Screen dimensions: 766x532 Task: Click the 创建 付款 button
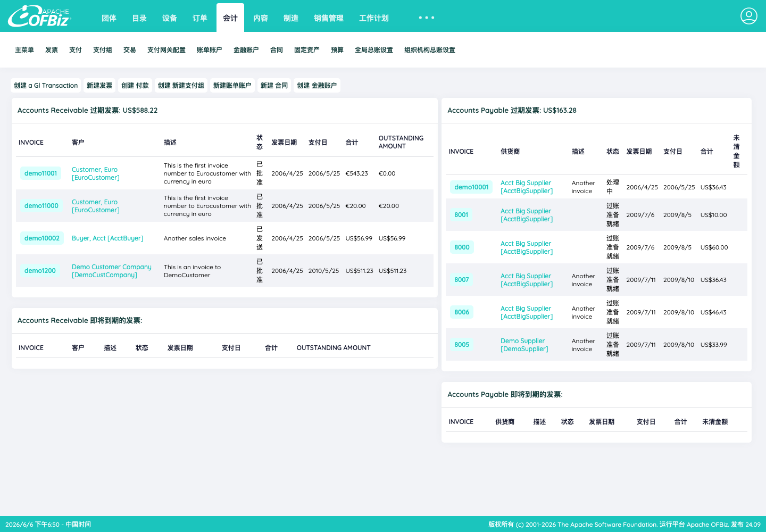135,86
